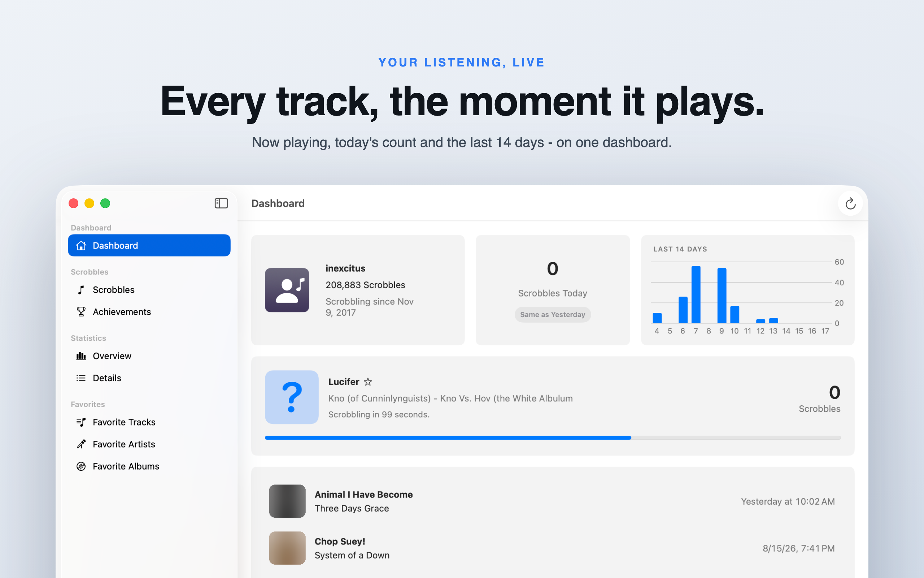Click the Lucifer track title
Screen dimensions: 924x578
(344, 382)
